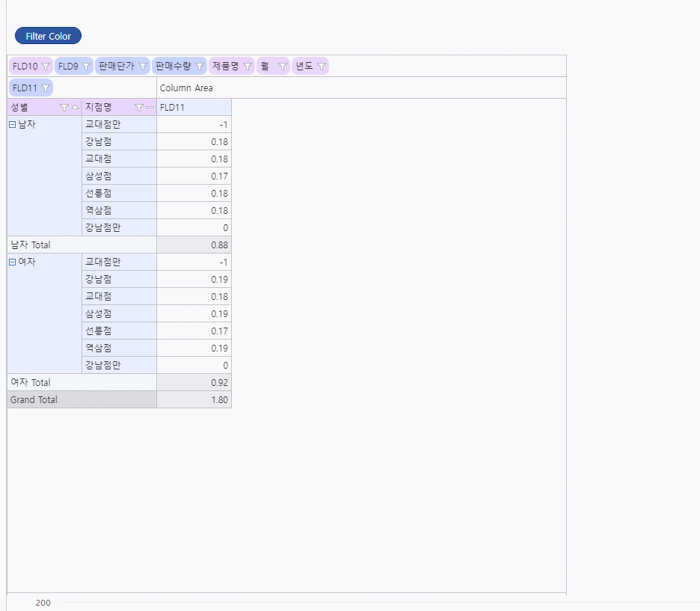The height and width of the screenshot is (611, 700).
Task: Click 강남점만 under 여자 group
Action: coord(119,366)
